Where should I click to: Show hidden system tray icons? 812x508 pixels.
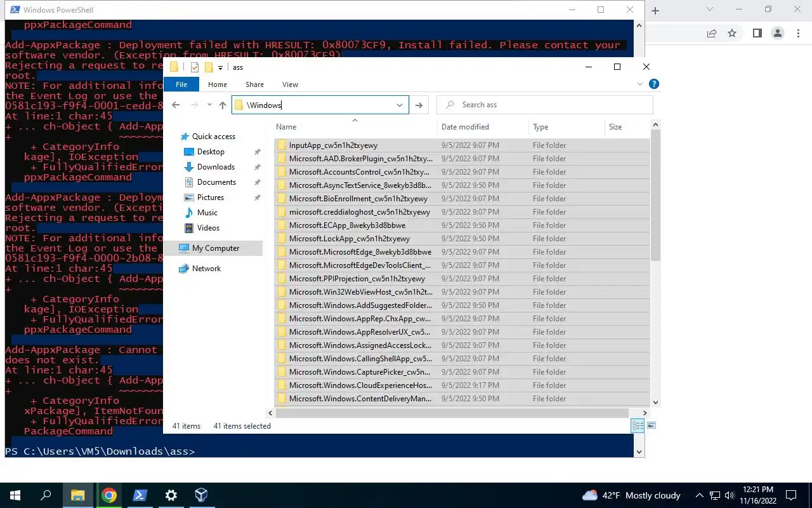point(700,495)
